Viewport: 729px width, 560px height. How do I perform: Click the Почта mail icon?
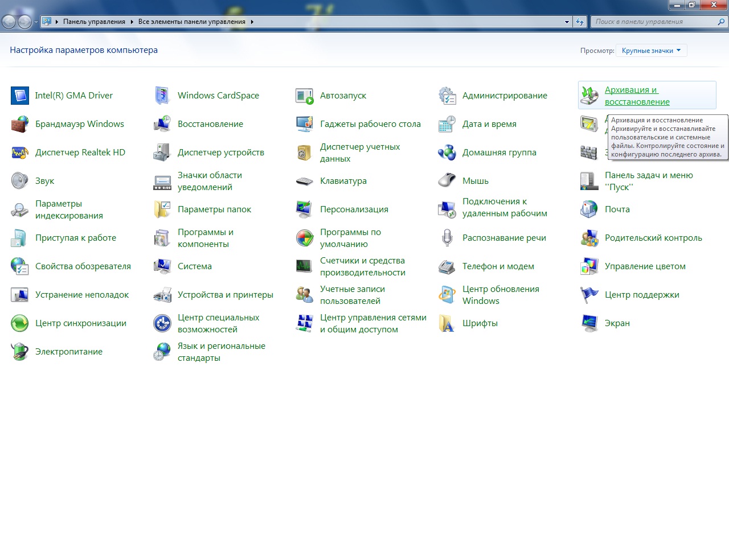click(589, 209)
